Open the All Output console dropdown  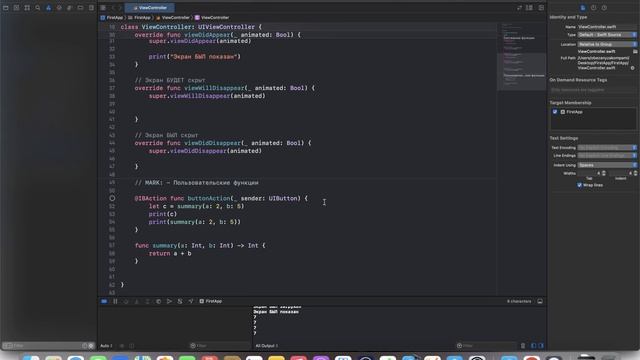tap(267, 346)
